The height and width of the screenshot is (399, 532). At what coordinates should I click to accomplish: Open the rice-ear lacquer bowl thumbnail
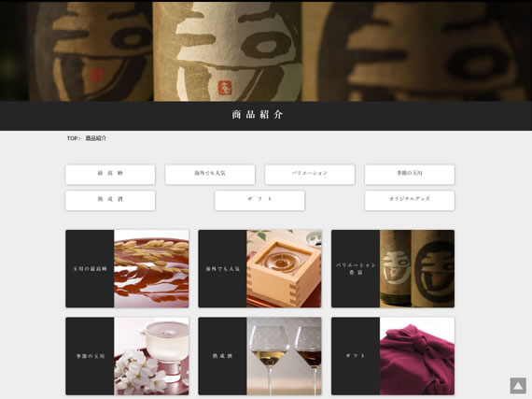[x=151, y=268]
